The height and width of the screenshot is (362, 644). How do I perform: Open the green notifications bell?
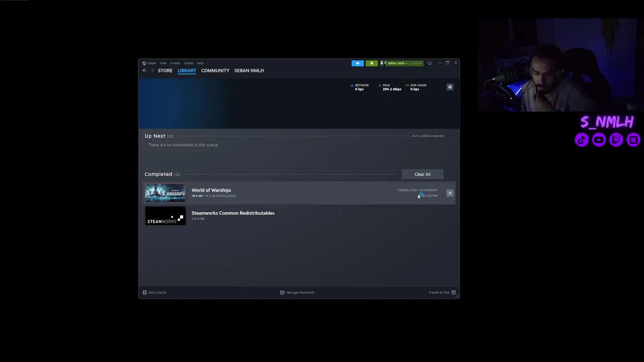point(372,63)
